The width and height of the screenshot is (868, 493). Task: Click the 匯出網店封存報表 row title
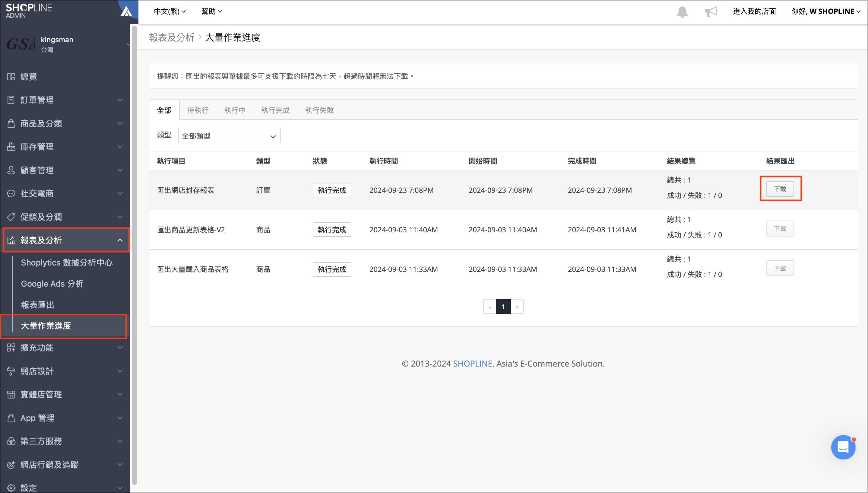point(186,190)
